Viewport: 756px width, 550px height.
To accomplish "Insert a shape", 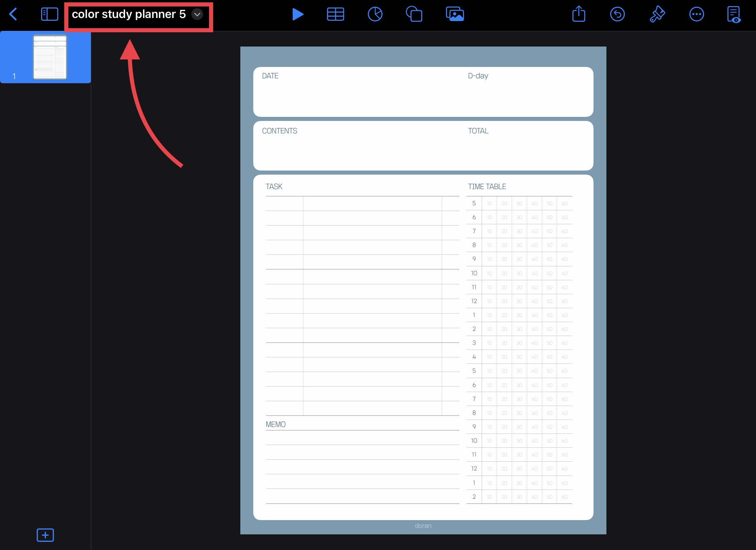I will pos(414,14).
